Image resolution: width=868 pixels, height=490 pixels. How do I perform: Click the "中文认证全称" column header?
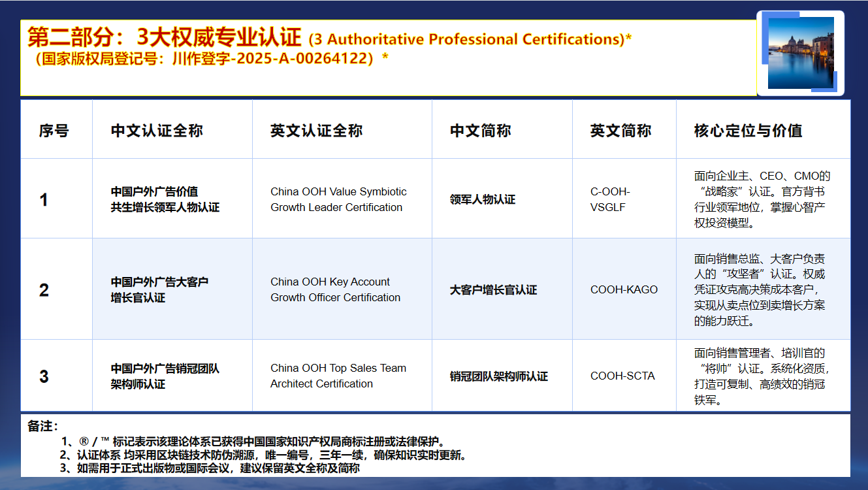click(x=157, y=131)
